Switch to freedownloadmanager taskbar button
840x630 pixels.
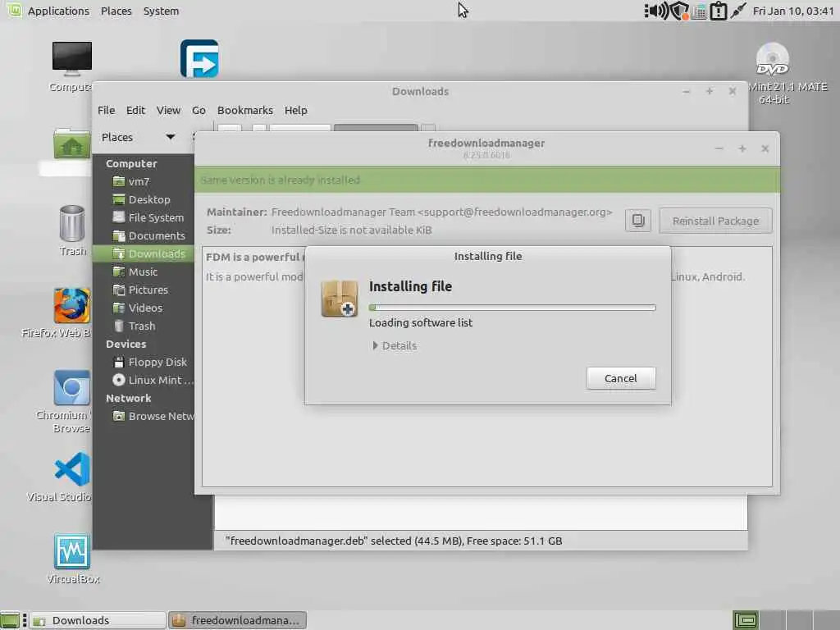click(x=237, y=620)
